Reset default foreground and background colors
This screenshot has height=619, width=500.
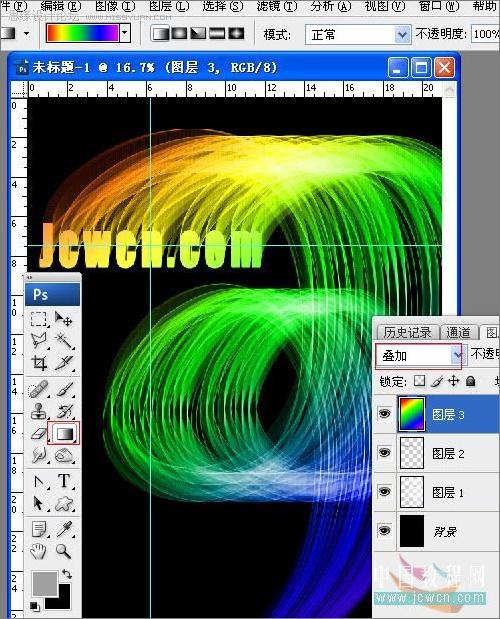pos(35,606)
